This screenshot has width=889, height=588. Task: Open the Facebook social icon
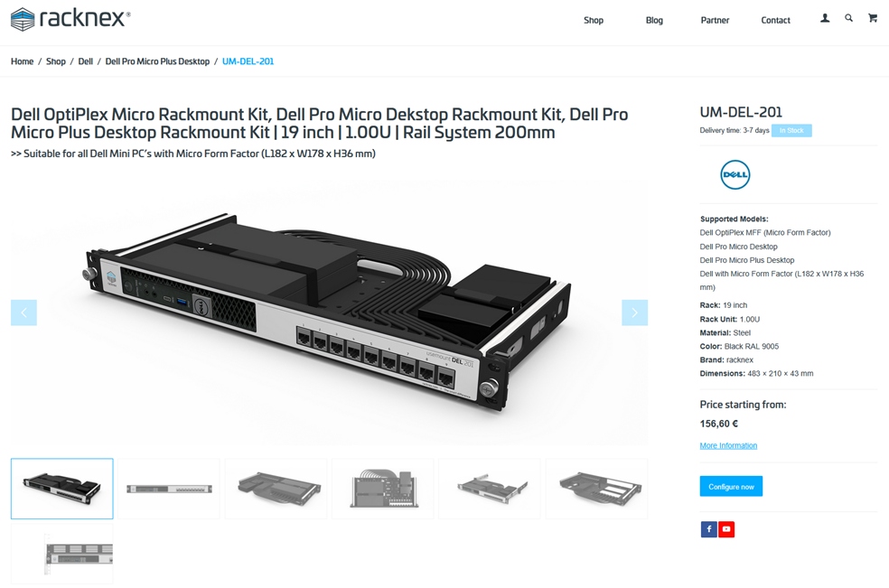708,529
